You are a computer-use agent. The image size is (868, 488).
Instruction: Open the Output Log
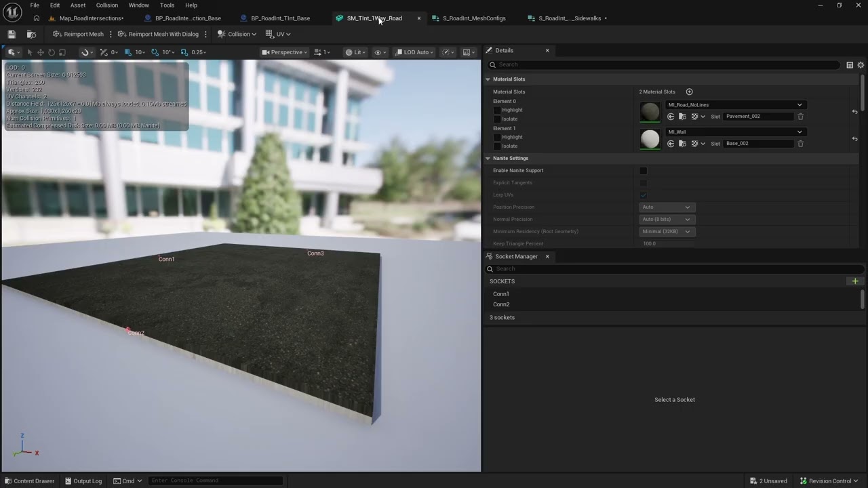[x=83, y=481]
